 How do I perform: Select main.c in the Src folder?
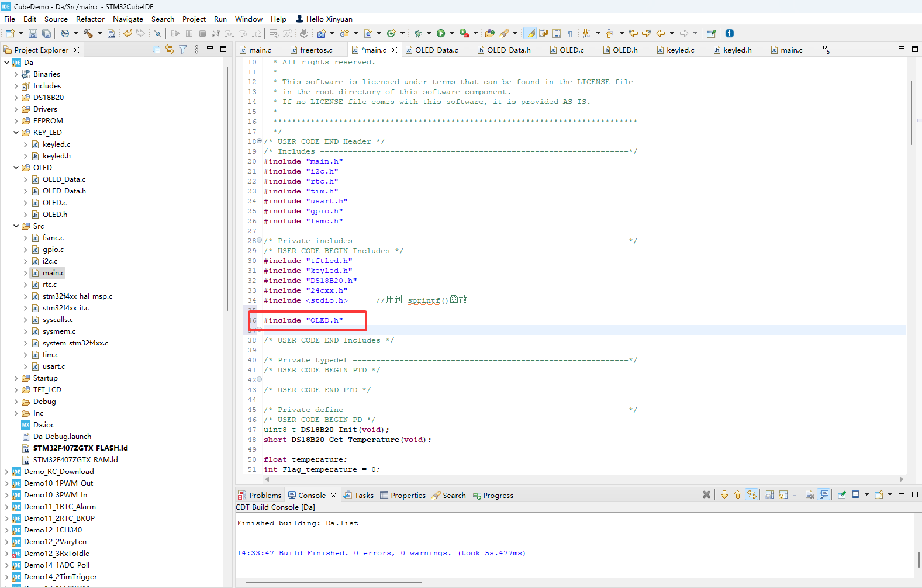(53, 273)
